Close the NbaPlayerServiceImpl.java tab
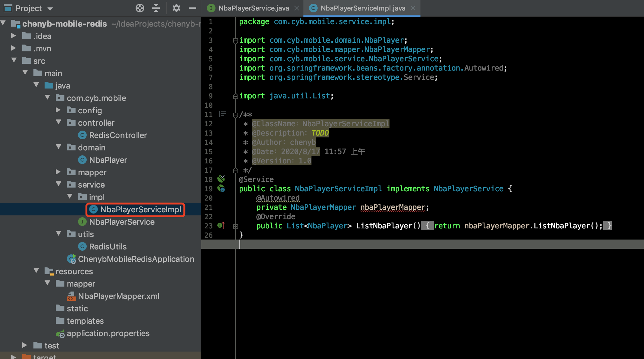Viewport: 644px width, 359px height. click(x=413, y=8)
